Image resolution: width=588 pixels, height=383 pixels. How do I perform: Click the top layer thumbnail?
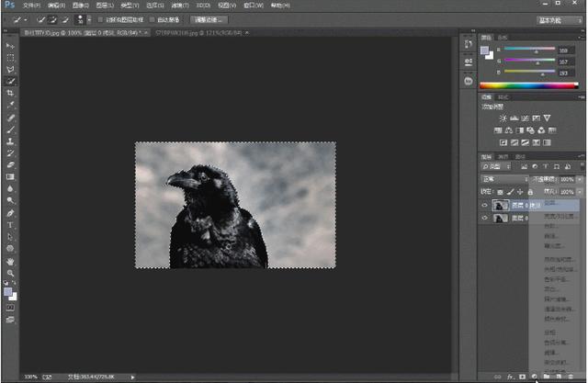click(x=501, y=206)
